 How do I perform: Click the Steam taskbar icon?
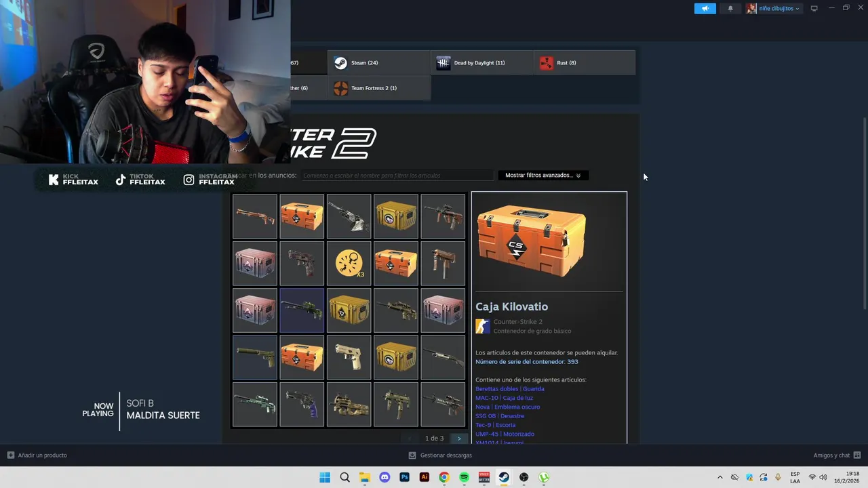(504, 477)
